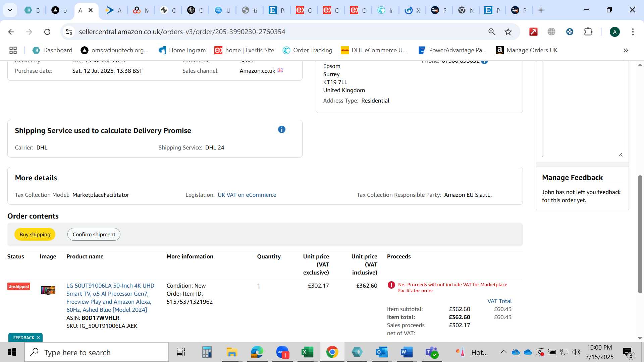
Task: Click the Windows taskbar search box
Action: (97, 352)
